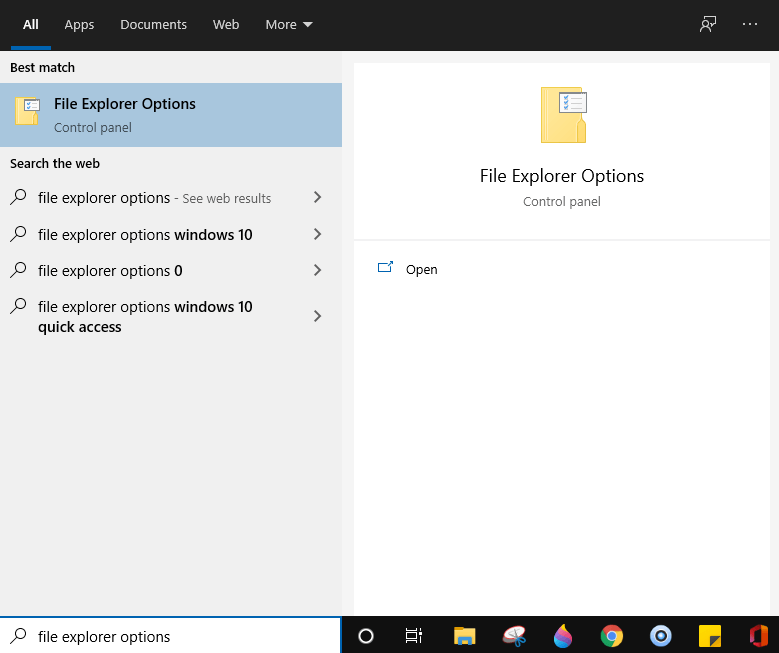
Task: Switch to the Web tab
Action: click(226, 24)
